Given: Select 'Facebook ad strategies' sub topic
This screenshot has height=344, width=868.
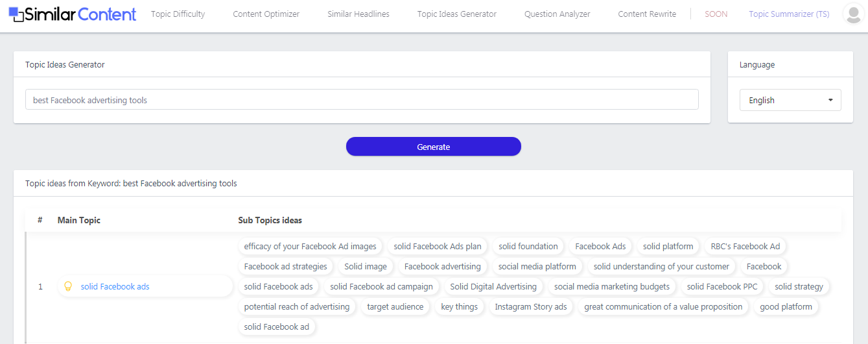Looking at the screenshot, I should click(286, 266).
